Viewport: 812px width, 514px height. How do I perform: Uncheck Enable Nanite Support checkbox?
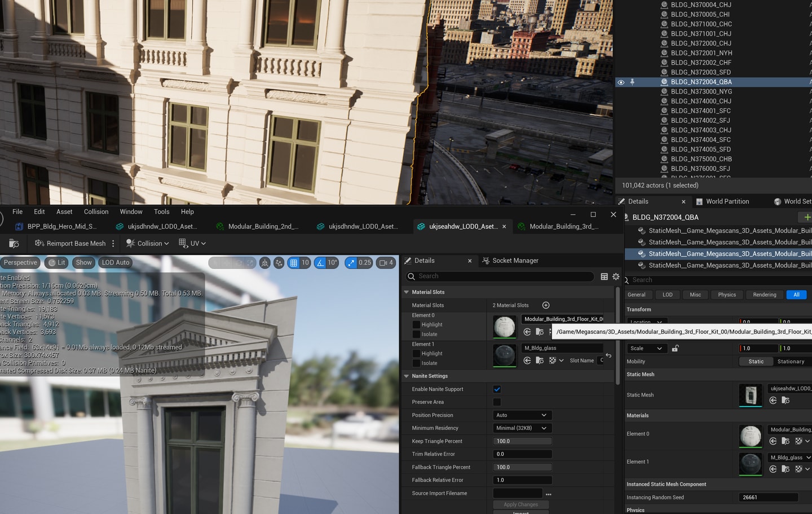[497, 389]
